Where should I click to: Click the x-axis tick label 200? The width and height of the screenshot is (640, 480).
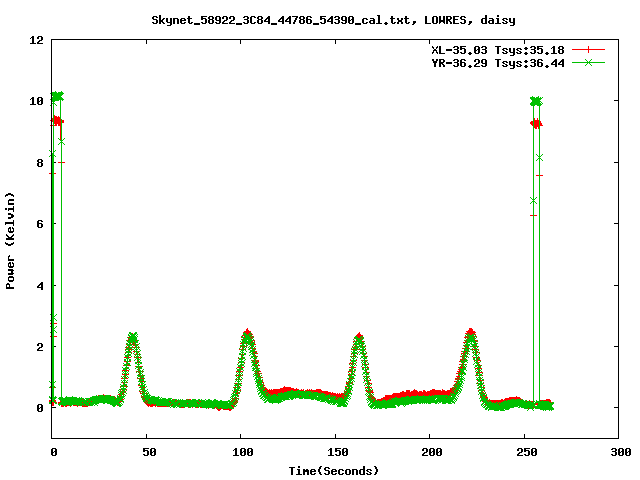coord(432,452)
